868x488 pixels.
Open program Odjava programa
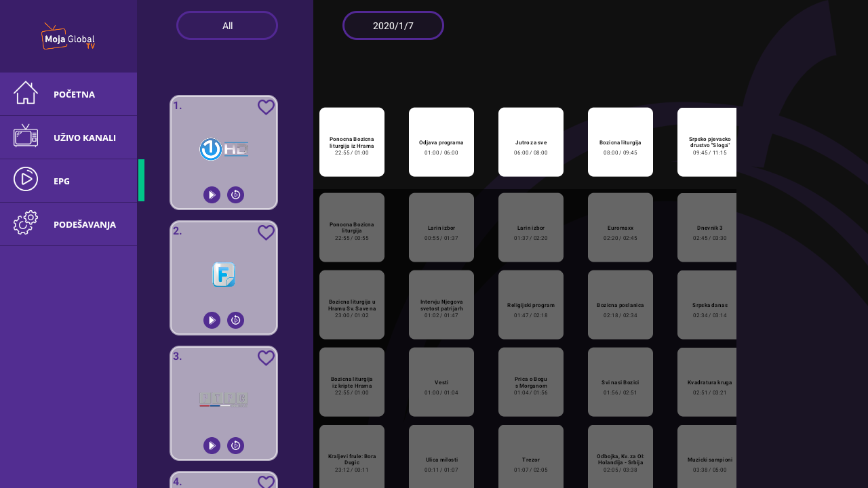click(441, 142)
